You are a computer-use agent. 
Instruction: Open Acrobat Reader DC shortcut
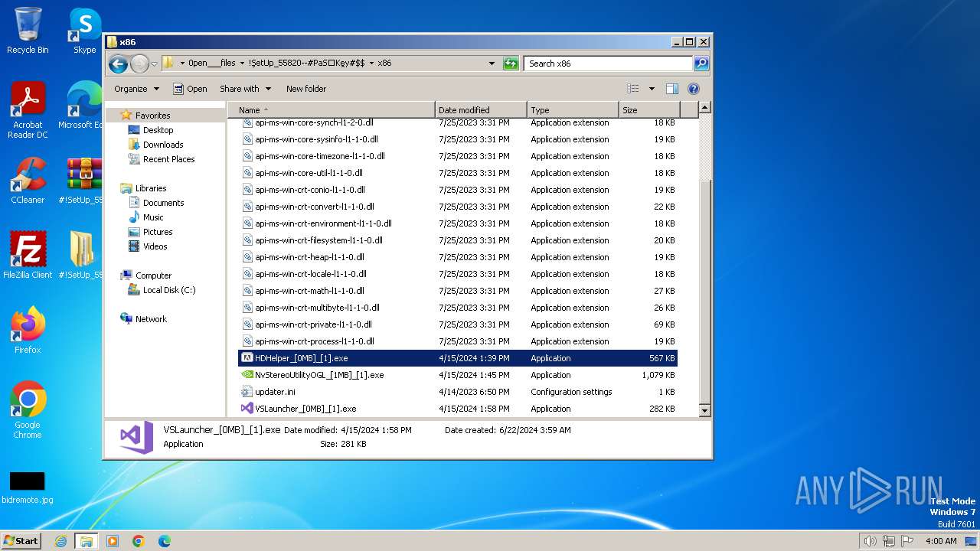coord(28,110)
